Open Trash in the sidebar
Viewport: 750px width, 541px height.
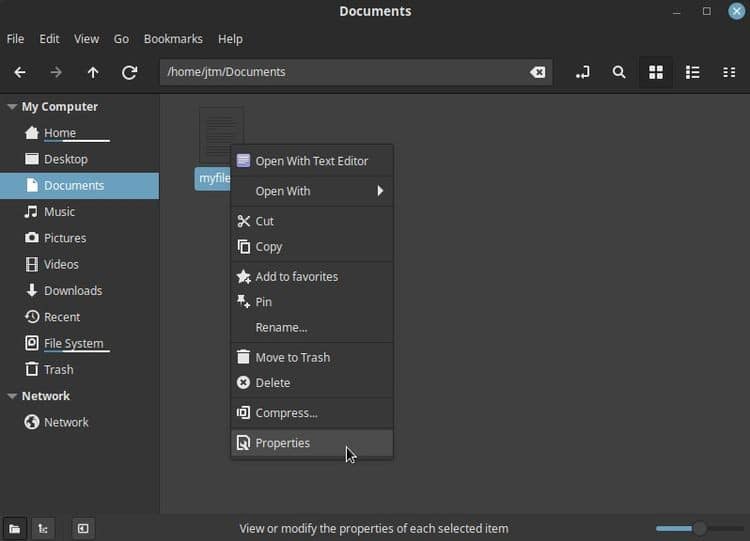79,370
